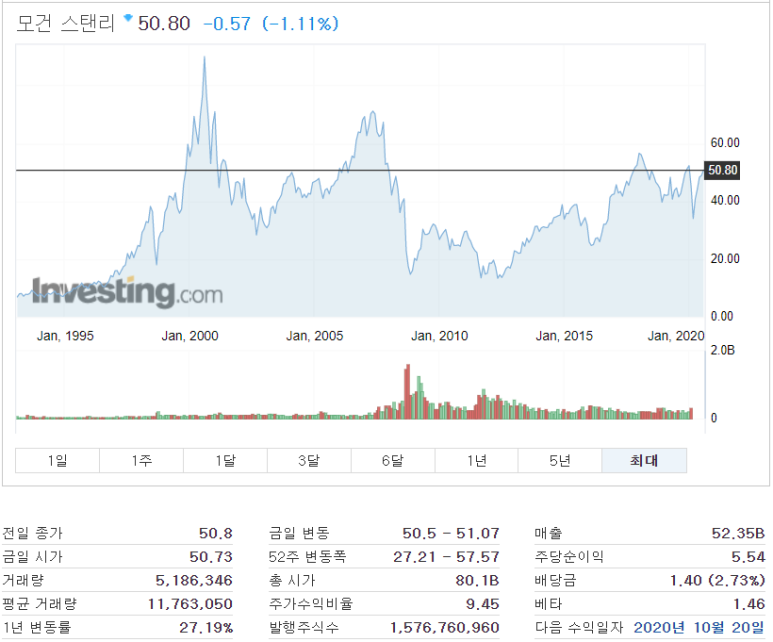The width and height of the screenshot is (773, 642).
Task: Switch chart to the 3달 range
Action: tap(309, 461)
